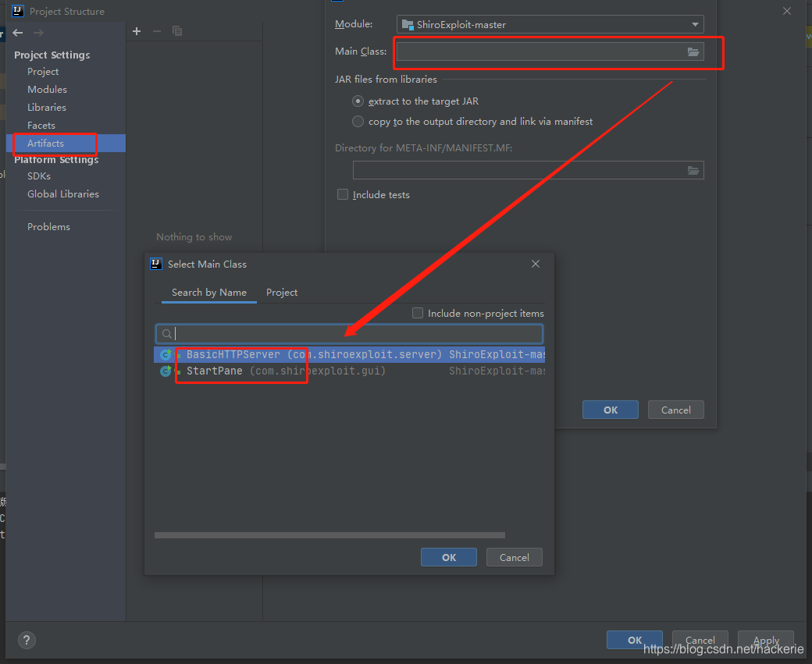Click the class icon beside BasicHTTPServer
This screenshot has width=812, height=664.
166,354
